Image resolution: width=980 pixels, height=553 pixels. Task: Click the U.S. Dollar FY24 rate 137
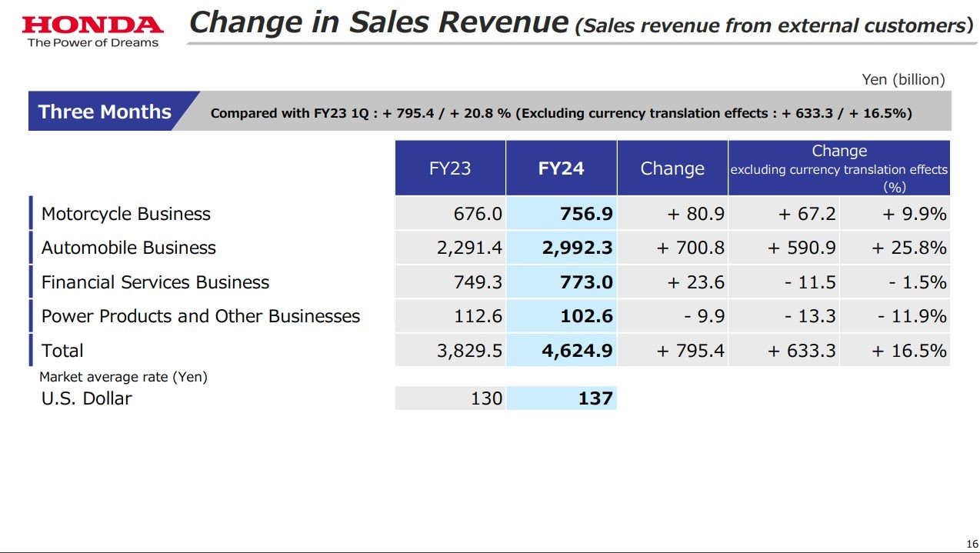pyautogui.click(x=595, y=398)
